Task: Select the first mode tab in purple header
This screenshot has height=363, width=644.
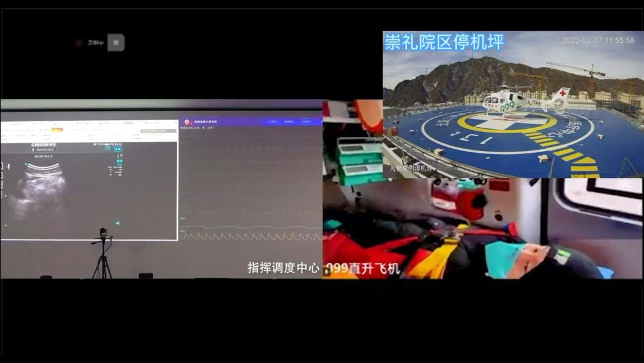Action: 272,122
